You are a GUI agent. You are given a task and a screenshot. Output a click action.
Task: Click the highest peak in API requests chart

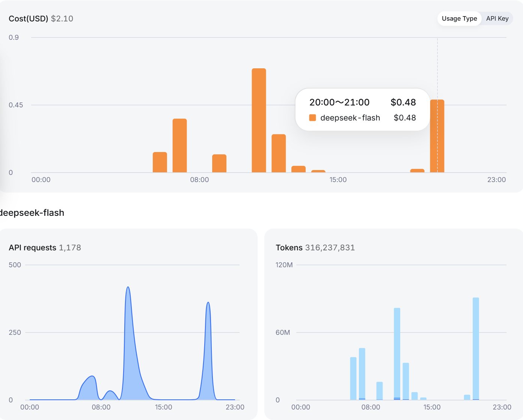click(x=128, y=288)
